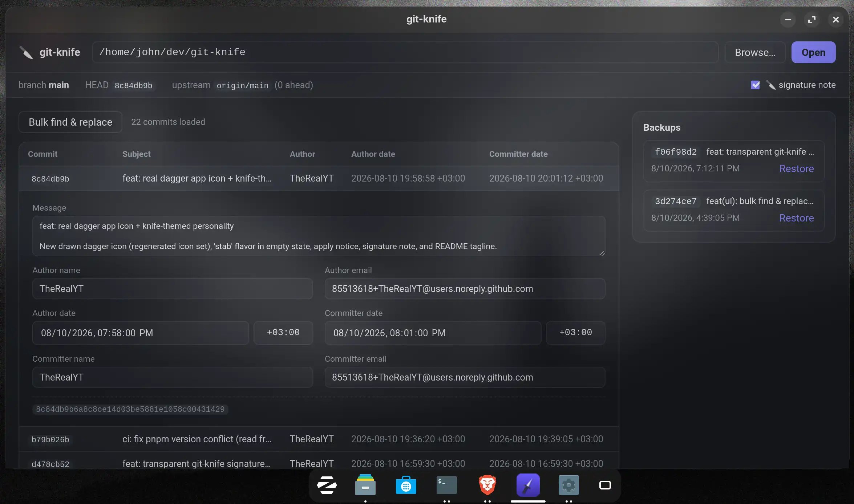Screen dimensions: 854x504
Task: Expand the b79b026b commit row
Action: pyautogui.click(x=319, y=439)
